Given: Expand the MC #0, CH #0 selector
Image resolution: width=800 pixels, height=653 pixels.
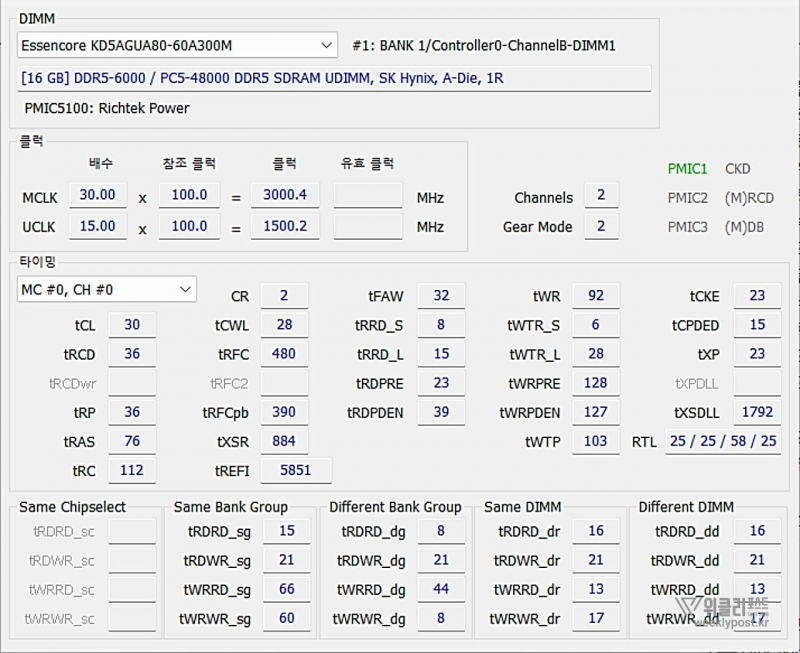Looking at the screenshot, I should pos(107,290).
